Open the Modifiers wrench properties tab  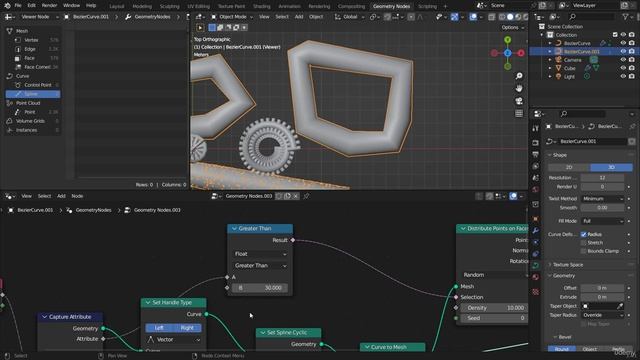coord(536,231)
